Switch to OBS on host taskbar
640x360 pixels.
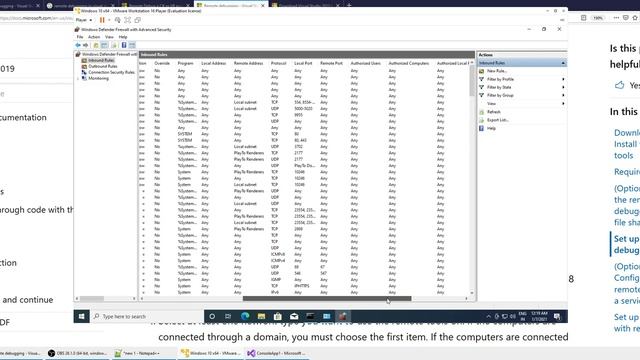click(78, 353)
